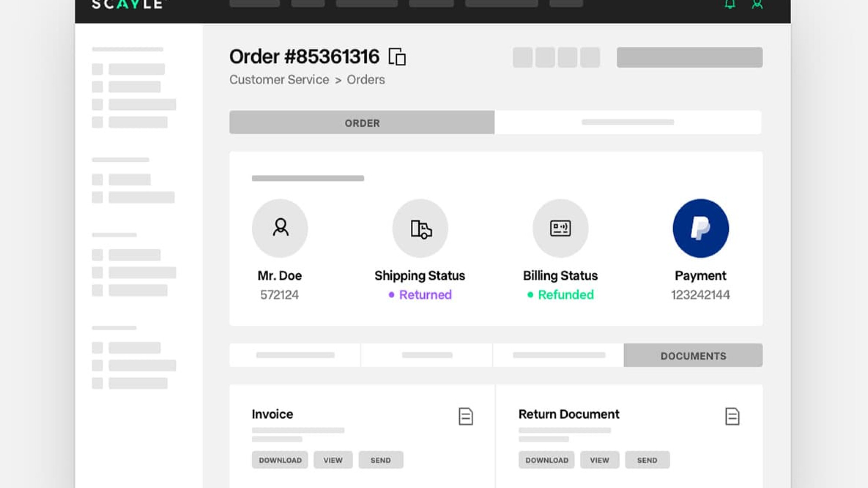Screen dimensions: 868x488
Task: Open the DOCUMENTS tab
Action: (x=693, y=356)
